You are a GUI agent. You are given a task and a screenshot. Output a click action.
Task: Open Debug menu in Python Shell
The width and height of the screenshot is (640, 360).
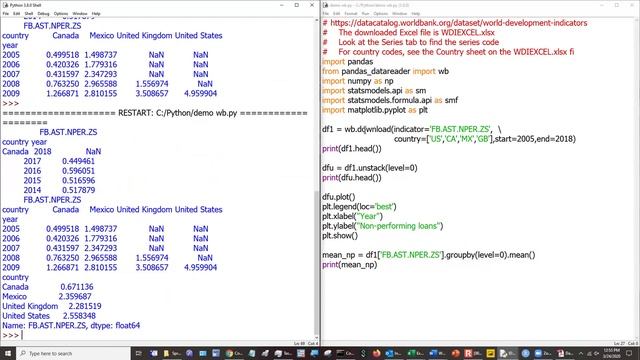pyautogui.click(x=43, y=13)
